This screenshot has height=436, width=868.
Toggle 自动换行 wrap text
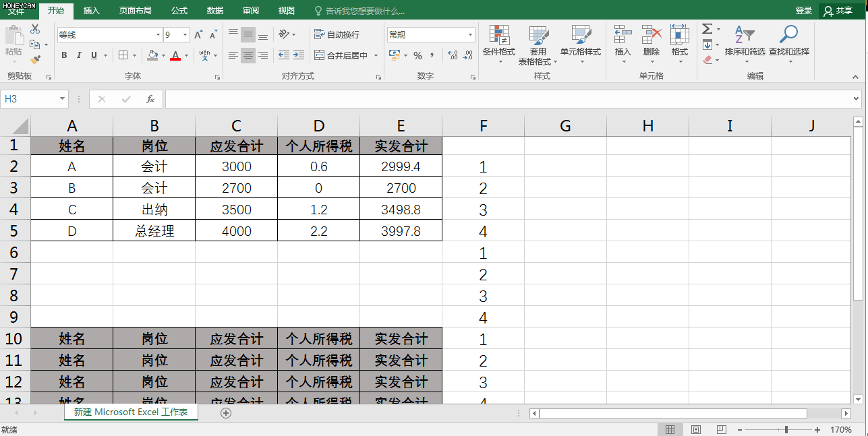337,34
